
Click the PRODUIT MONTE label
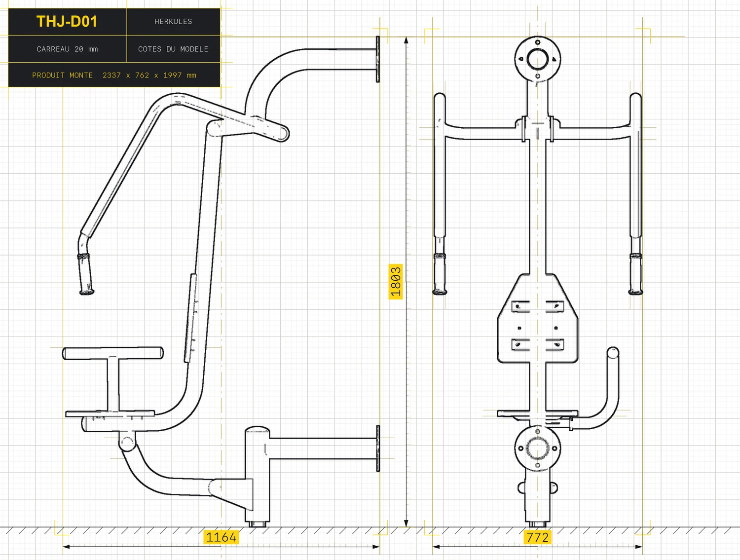[x=62, y=75]
